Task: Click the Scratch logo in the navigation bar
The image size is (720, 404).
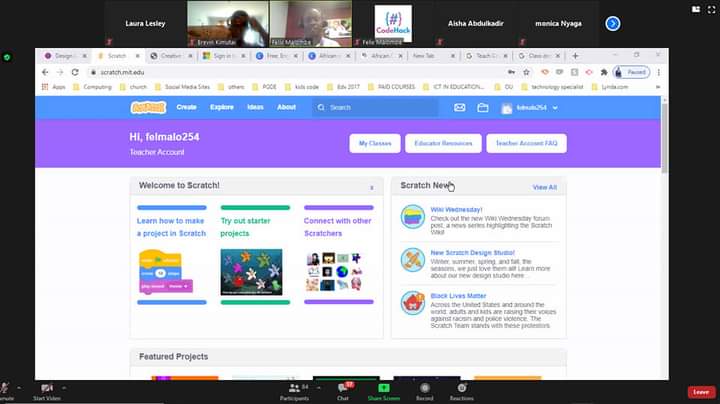Action: pos(148,107)
